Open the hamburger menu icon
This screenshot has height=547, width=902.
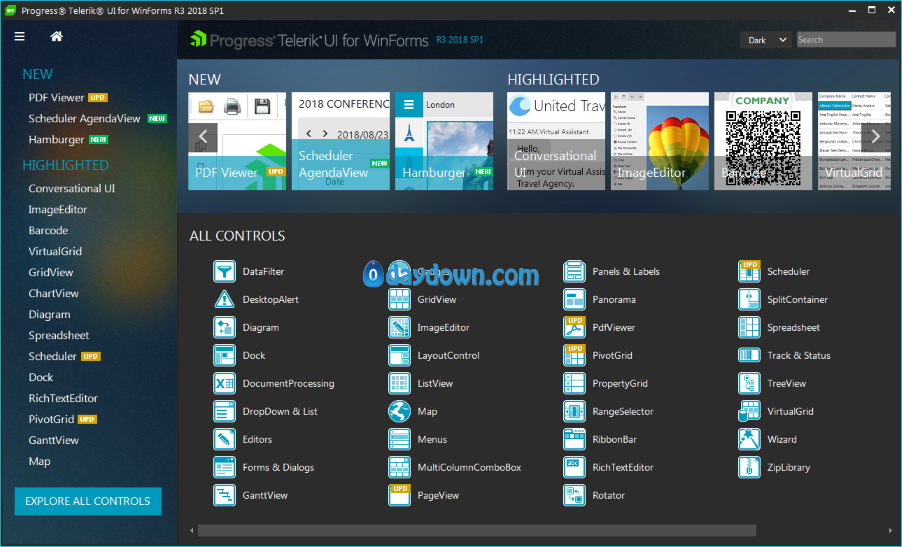coord(20,36)
